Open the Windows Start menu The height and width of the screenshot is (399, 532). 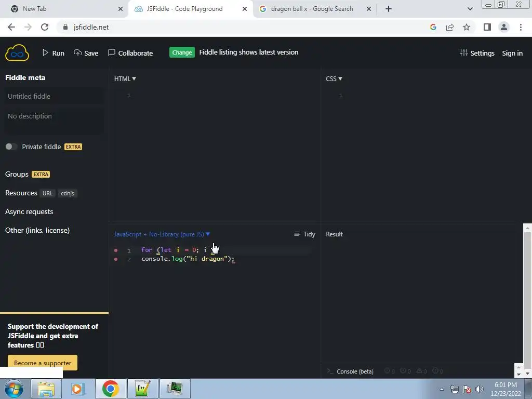click(14, 389)
